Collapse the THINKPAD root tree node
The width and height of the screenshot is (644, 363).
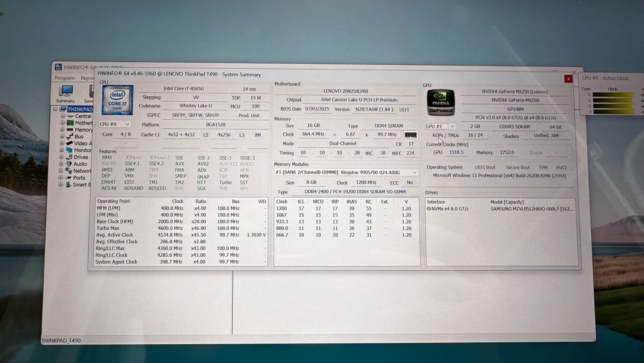tap(55, 110)
